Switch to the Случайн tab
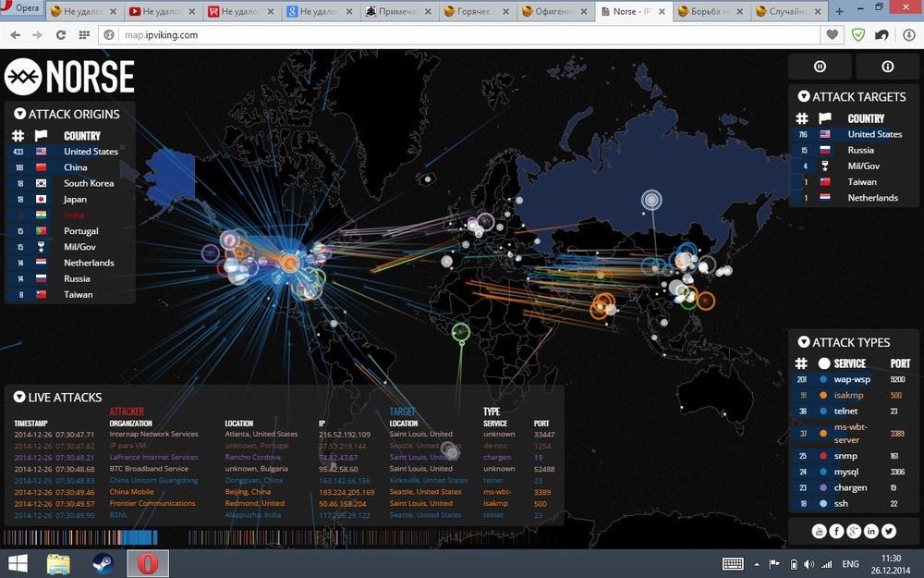Screen dimensions: 924x578 coord(790,11)
